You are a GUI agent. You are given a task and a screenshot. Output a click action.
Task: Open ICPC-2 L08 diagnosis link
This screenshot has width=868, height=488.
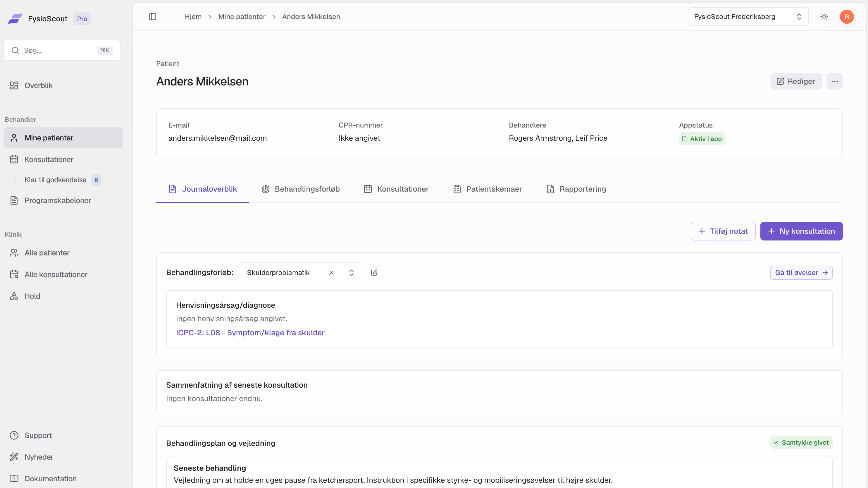tap(250, 332)
